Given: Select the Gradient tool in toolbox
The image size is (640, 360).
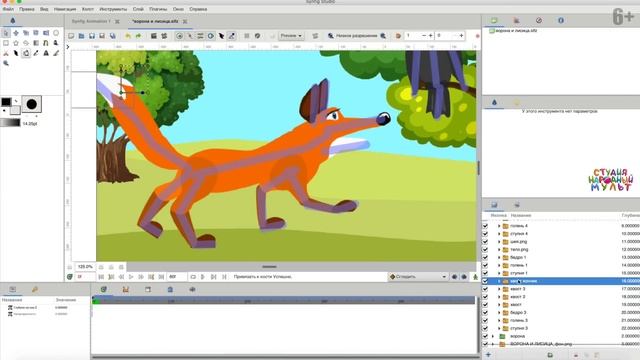Looking at the screenshot, I should pos(36,43).
